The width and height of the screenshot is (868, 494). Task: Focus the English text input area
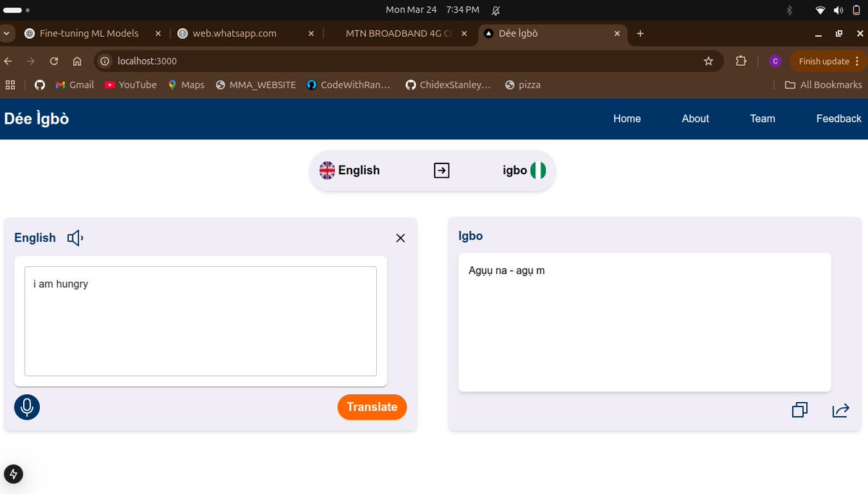pos(200,321)
